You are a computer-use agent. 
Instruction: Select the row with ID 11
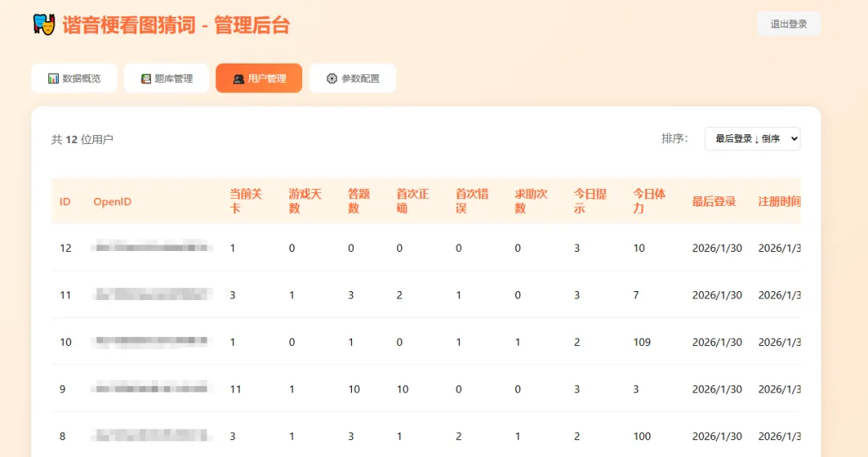point(426,294)
